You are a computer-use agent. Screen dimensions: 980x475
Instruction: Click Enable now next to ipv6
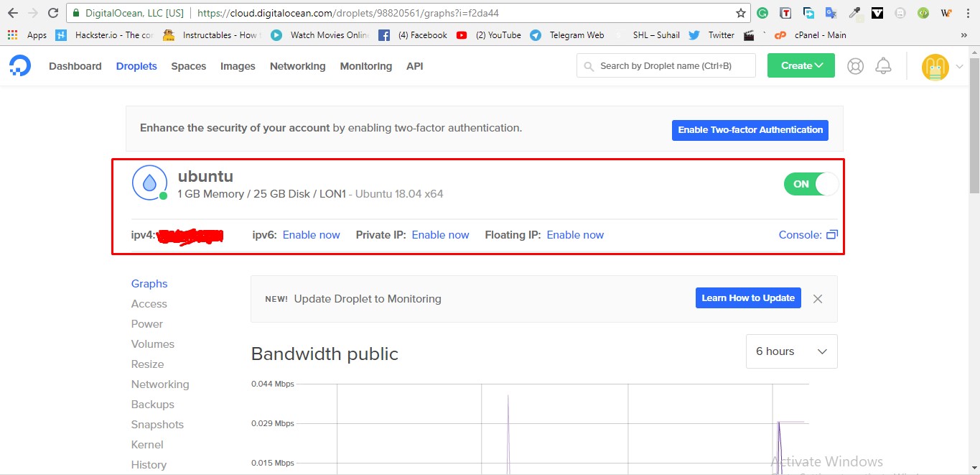point(312,235)
